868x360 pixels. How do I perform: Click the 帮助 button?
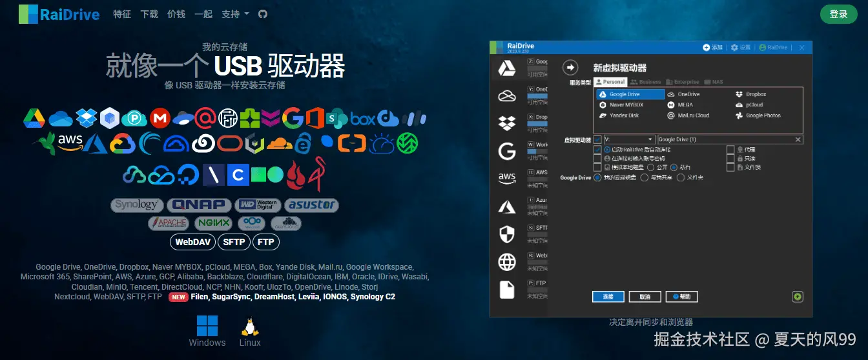(682, 297)
